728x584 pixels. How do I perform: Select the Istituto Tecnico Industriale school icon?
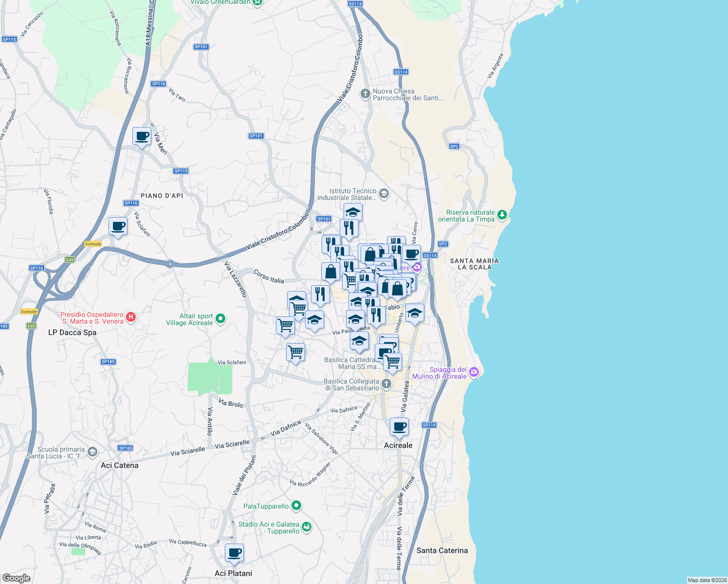[x=384, y=194]
